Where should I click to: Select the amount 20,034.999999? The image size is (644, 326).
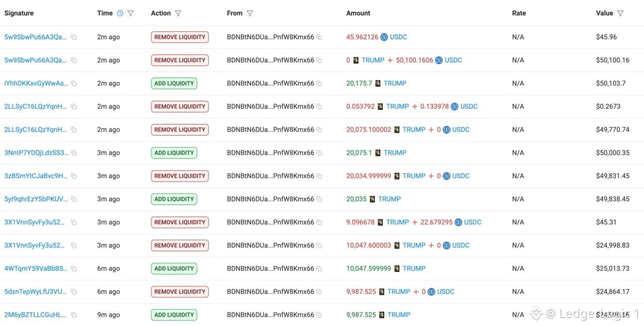[x=368, y=176]
